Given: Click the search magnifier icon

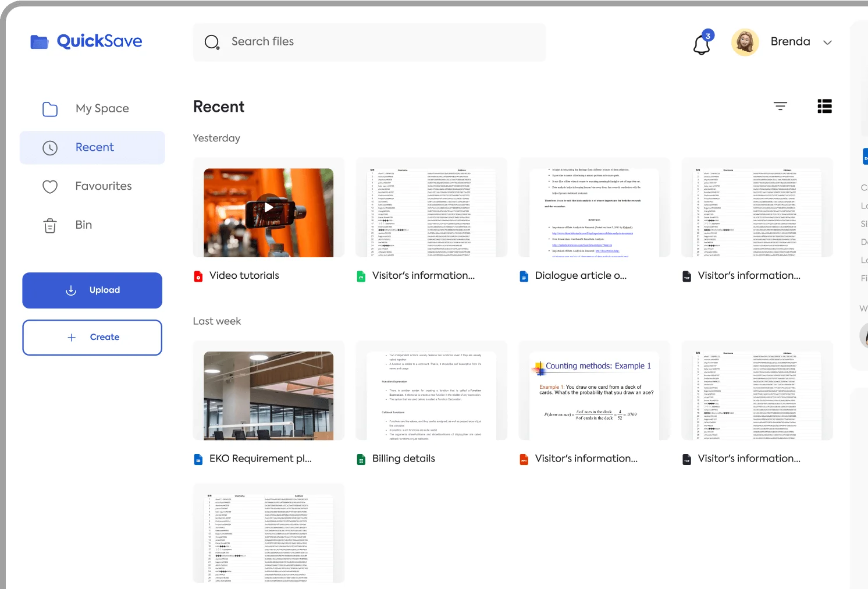Looking at the screenshot, I should tap(212, 42).
